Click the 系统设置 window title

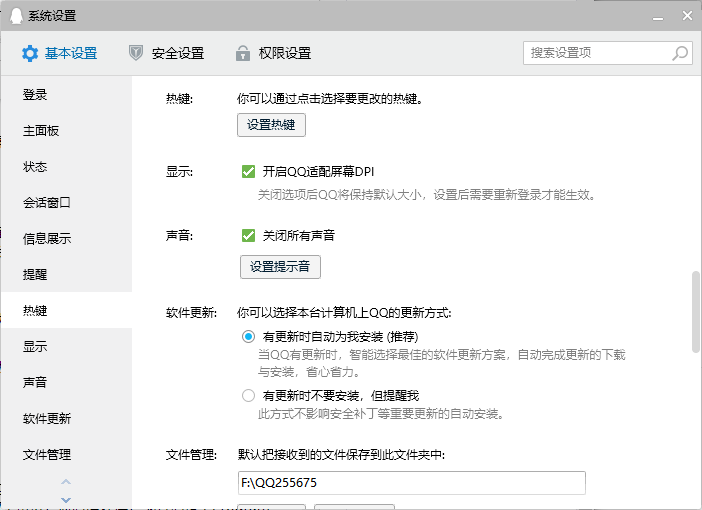52,16
